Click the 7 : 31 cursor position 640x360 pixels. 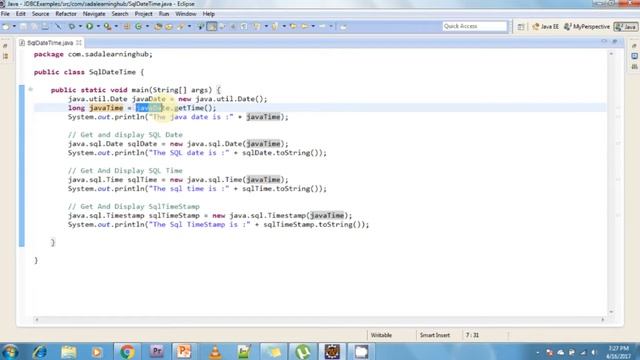point(472,335)
